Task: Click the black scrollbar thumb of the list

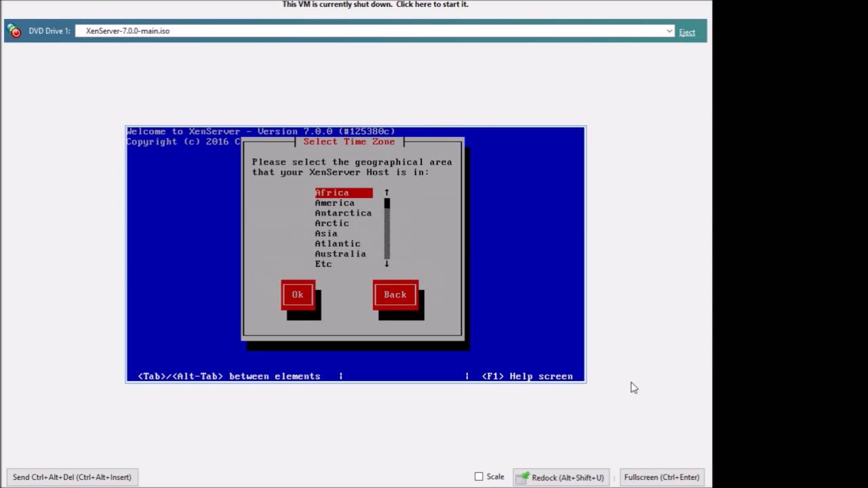Action: (x=387, y=203)
